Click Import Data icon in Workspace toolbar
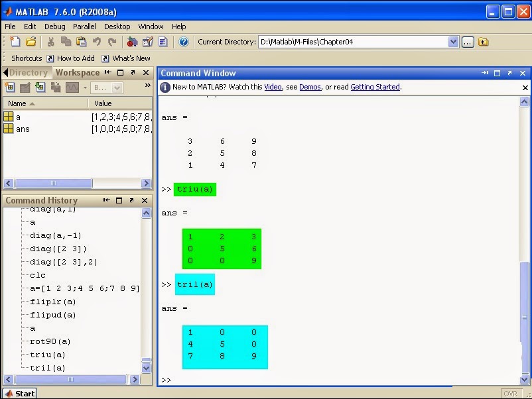Image resolution: width=532 pixels, height=399 pixels. pos(40,87)
